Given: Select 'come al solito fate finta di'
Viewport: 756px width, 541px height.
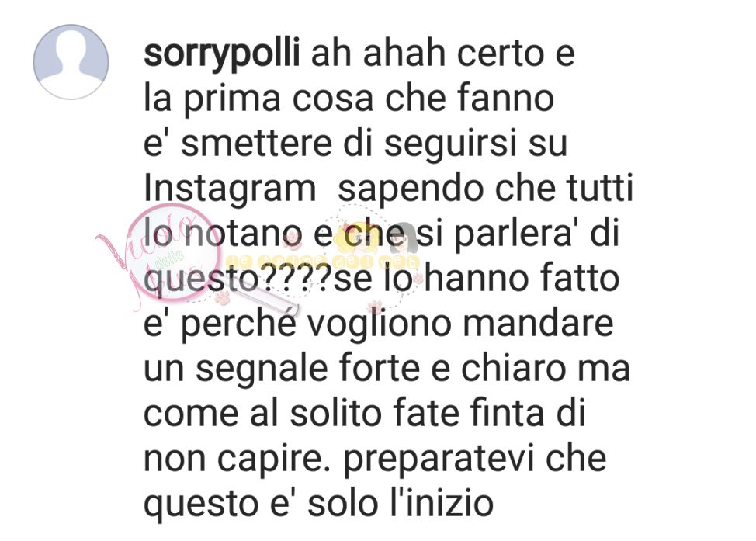Looking at the screenshot, I should [x=365, y=414].
